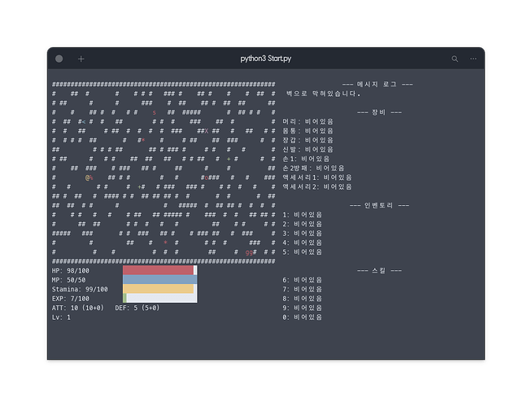The width and height of the screenshot is (532, 407).
Task: Click the red 'gg' enemies near the bottom right of the map
Action: [x=247, y=252]
